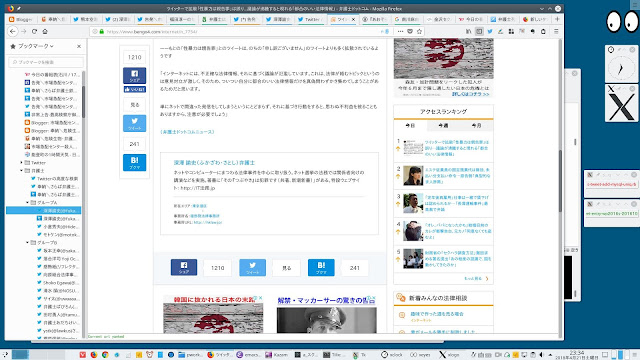
Task: Open a new tab with plus button
Action: (x=557, y=19)
